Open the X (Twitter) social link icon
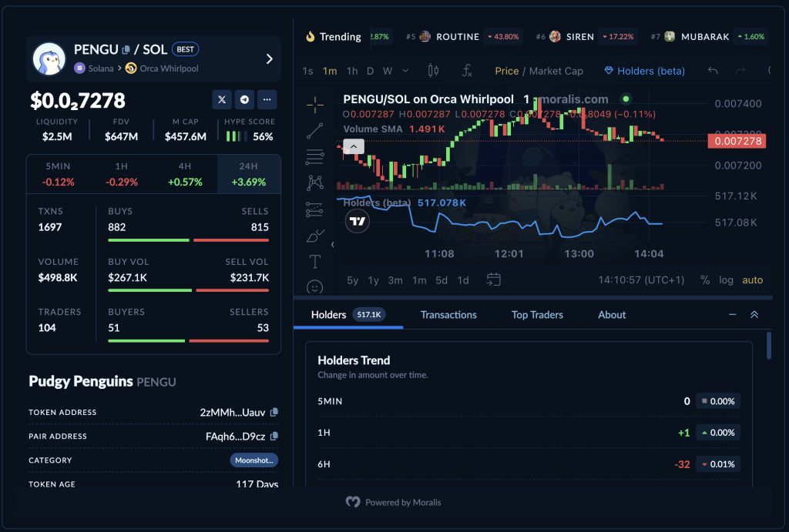Image resolution: width=789 pixels, height=532 pixels. pyautogui.click(x=222, y=99)
